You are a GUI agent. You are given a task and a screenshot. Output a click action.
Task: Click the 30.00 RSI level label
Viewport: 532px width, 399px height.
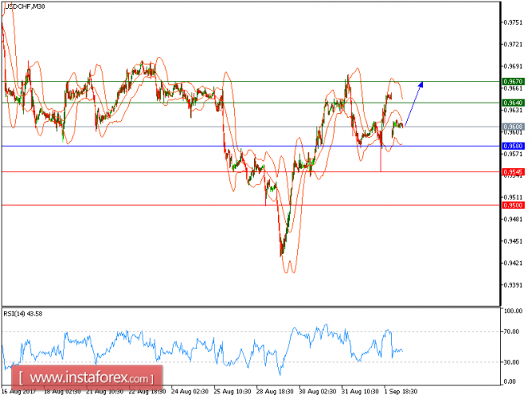[512, 362]
